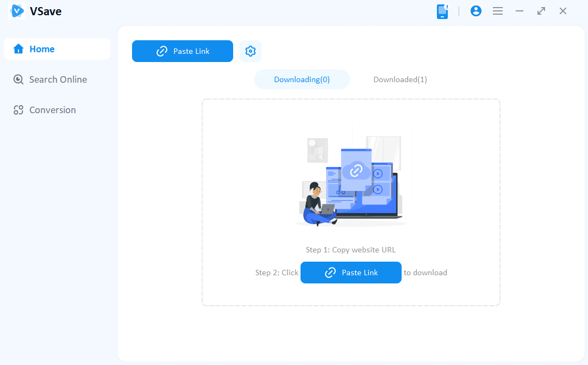
Task: Close the VSave window
Action: (x=563, y=11)
